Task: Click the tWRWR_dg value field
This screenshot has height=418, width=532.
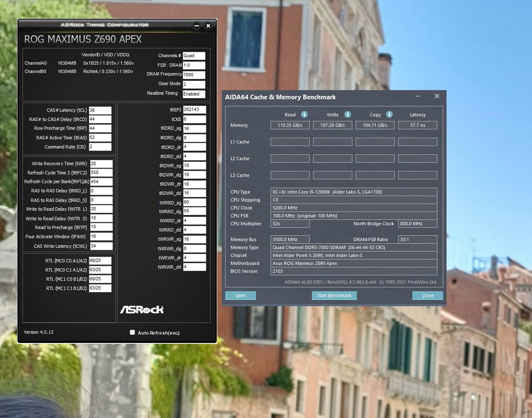Action: 194,249
